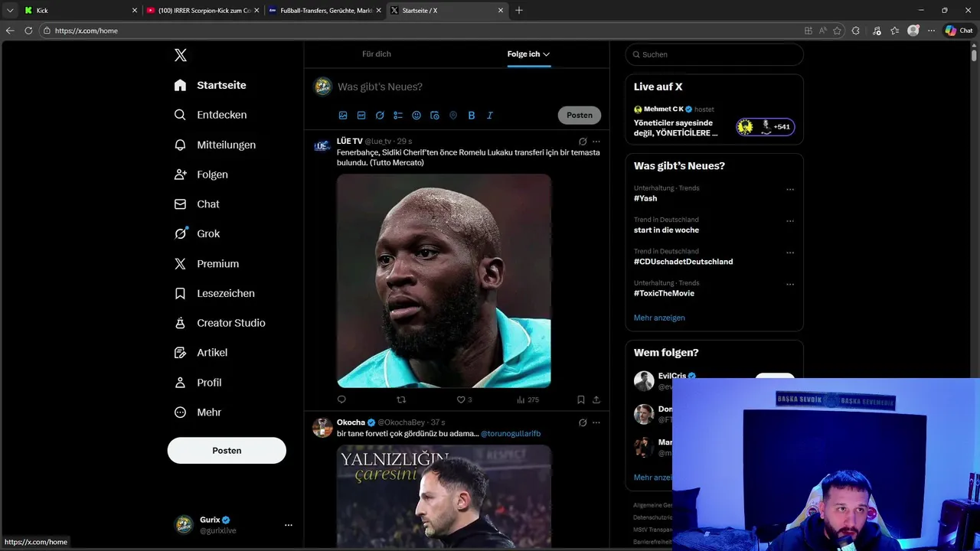The width and height of the screenshot is (980, 551).
Task: Toggle bold formatting in compose box
Action: point(472,116)
